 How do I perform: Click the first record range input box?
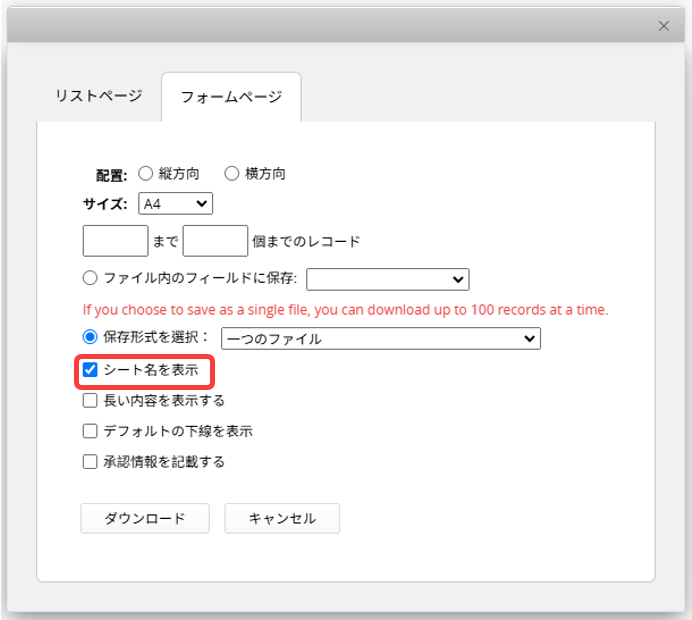[x=116, y=241]
